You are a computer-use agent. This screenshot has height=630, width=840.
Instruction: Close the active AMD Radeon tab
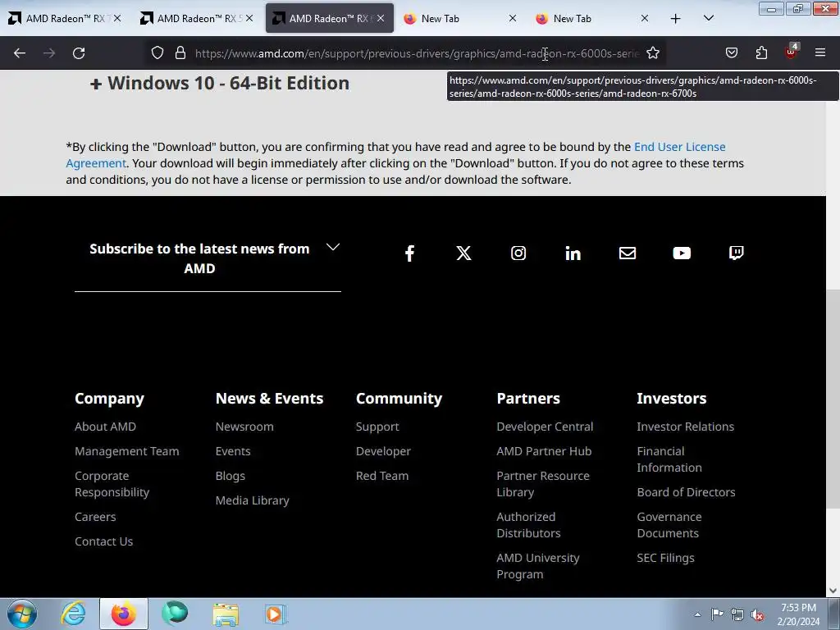click(381, 18)
